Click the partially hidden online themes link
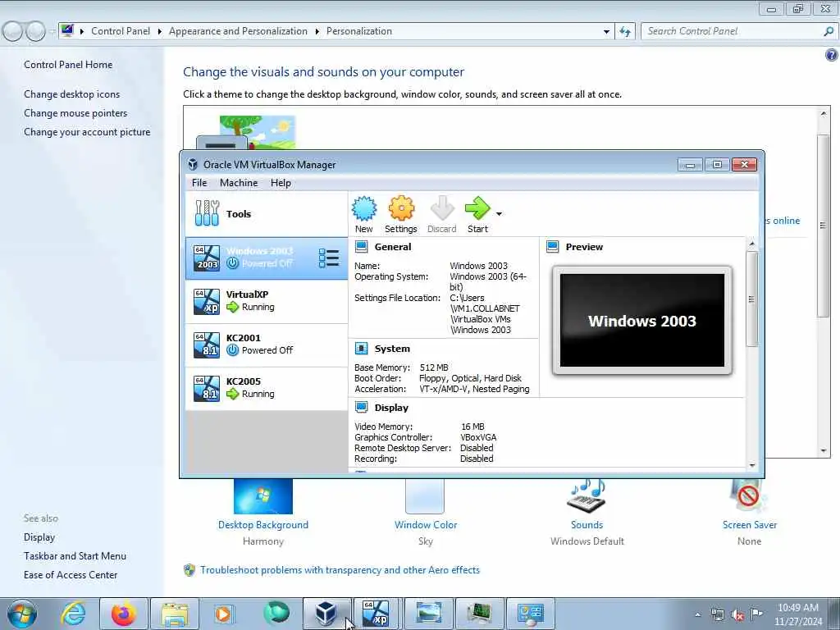Viewport: 840px width, 630px height. coord(783,221)
